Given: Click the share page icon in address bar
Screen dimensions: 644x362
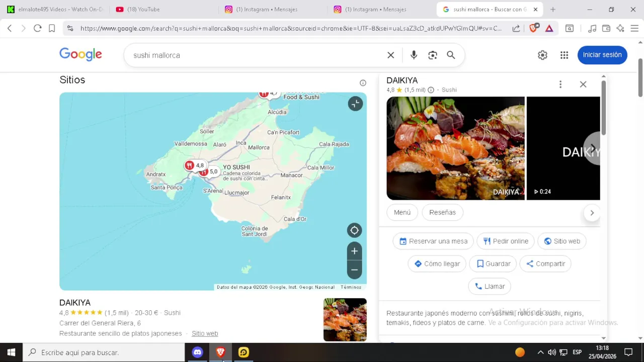Looking at the screenshot, I should [x=516, y=29].
